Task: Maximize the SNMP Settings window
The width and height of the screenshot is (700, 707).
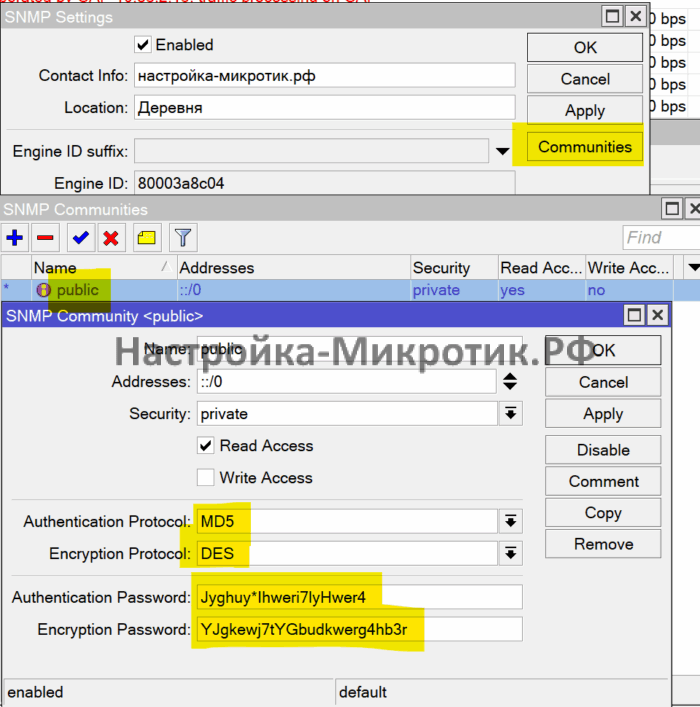Action: (x=612, y=17)
